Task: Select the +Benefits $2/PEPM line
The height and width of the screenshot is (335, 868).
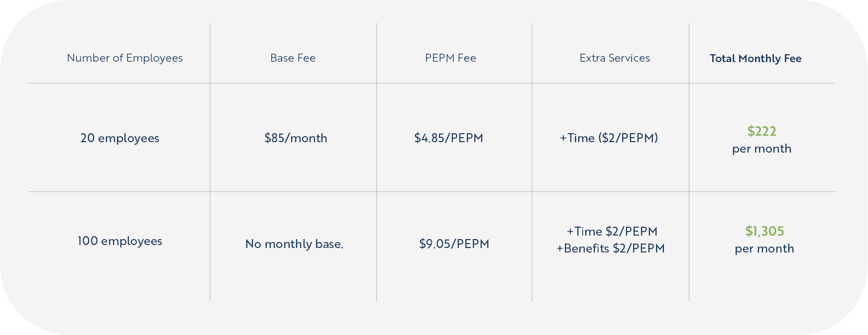Action: point(610,249)
